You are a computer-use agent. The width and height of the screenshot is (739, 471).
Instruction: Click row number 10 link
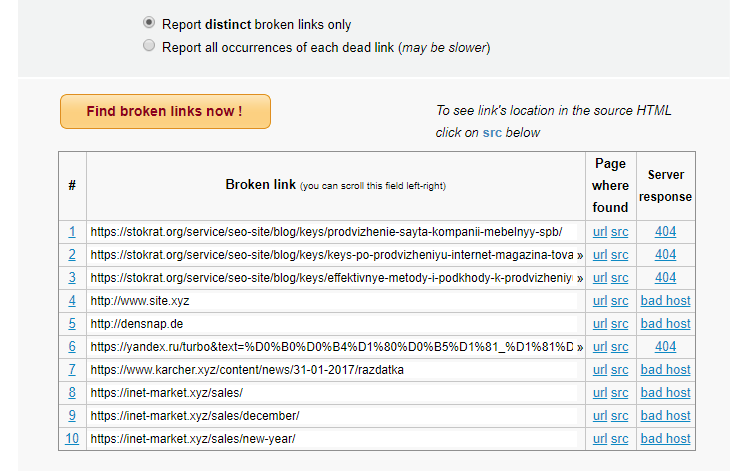pos(72,438)
